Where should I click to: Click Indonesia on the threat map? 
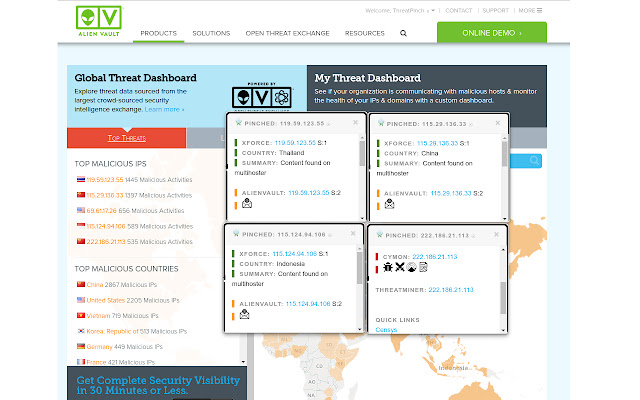[x=453, y=368]
